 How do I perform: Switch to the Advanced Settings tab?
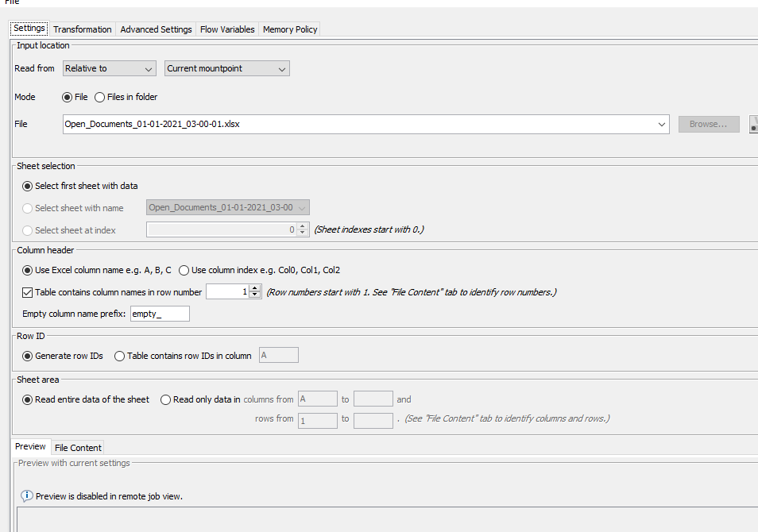click(x=157, y=29)
